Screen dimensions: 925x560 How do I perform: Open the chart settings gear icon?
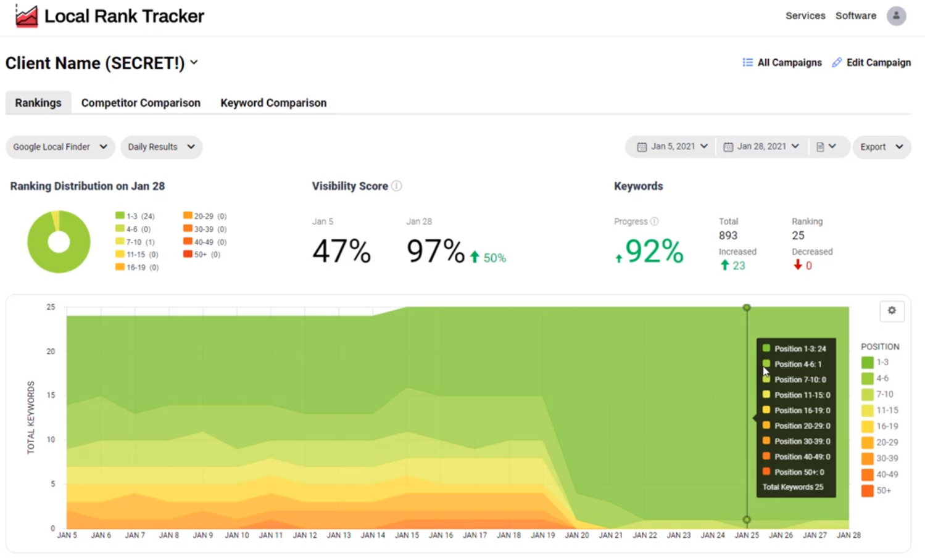point(892,311)
